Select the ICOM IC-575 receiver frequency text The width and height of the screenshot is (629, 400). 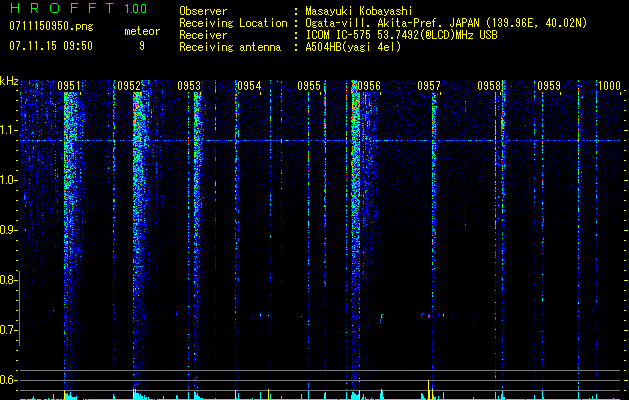pyautogui.click(x=402, y=35)
